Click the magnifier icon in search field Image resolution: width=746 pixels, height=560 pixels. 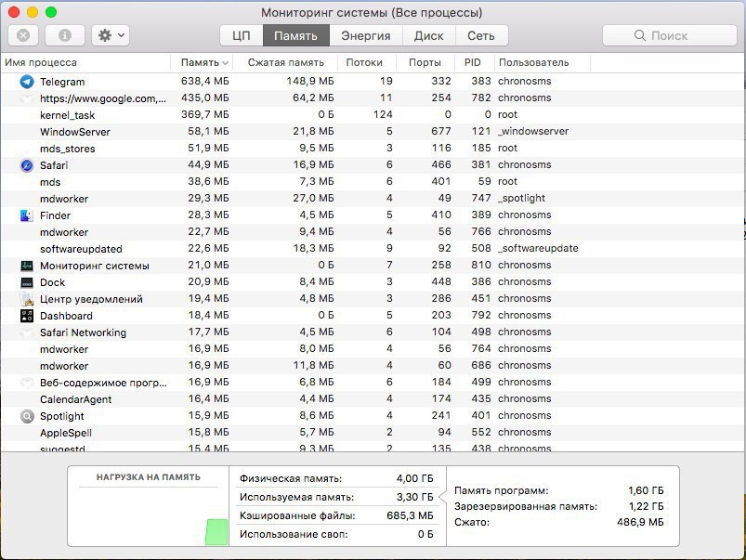point(640,35)
